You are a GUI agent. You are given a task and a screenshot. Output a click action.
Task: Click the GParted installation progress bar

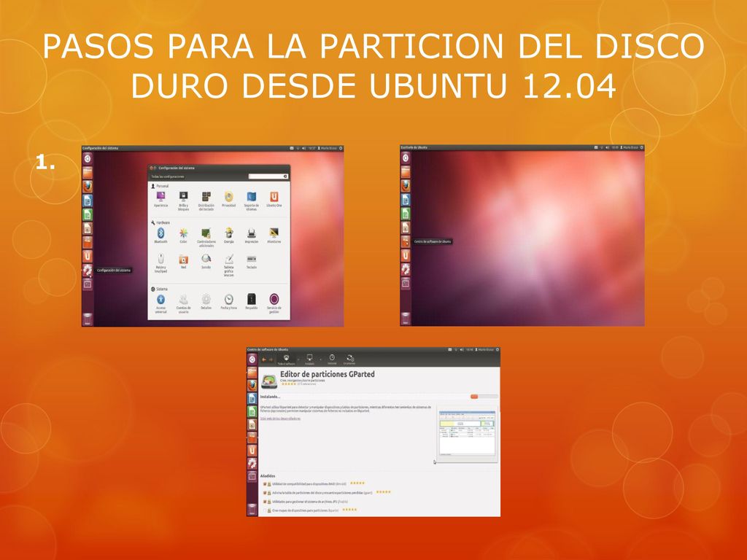(x=484, y=397)
